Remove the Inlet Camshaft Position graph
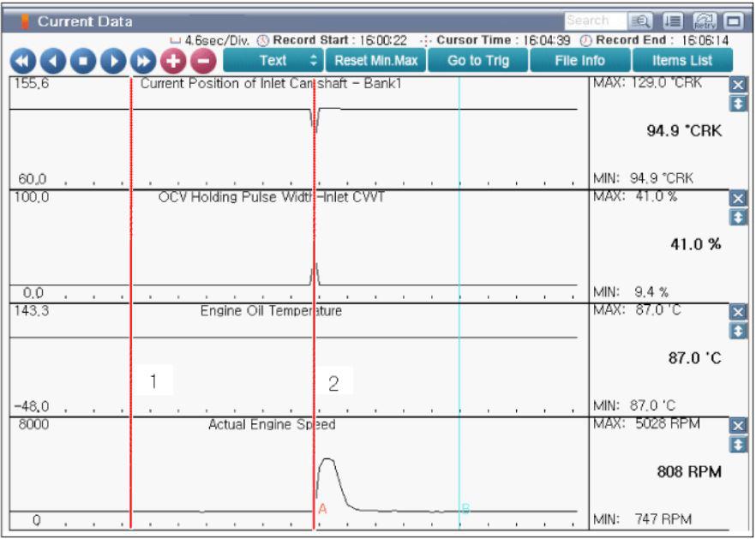The height and width of the screenshot is (539, 756). [735, 86]
